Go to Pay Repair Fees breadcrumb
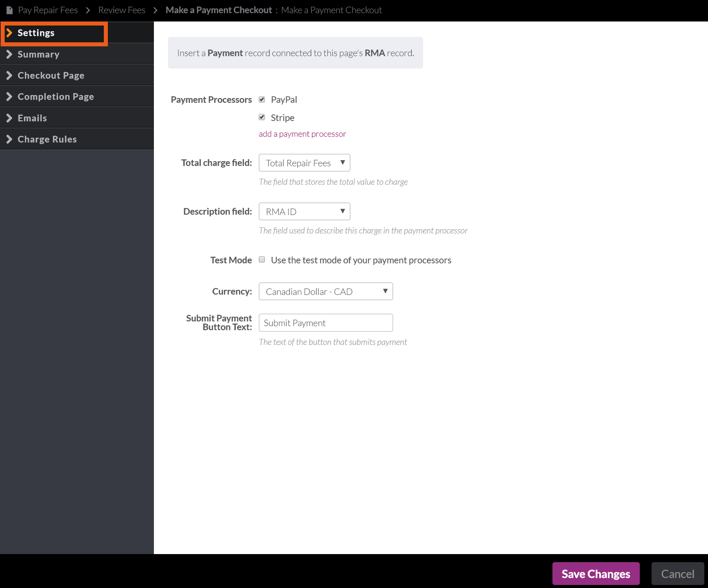708x588 pixels. [48, 10]
